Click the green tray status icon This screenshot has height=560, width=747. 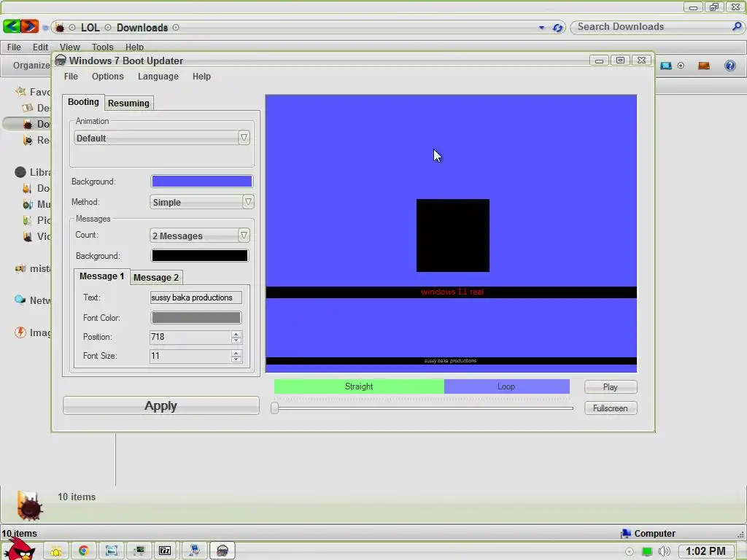[x=647, y=551]
